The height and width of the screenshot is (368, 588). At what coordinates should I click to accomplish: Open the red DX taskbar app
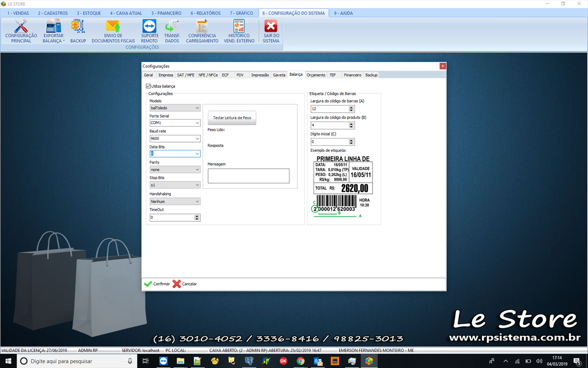(x=283, y=361)
